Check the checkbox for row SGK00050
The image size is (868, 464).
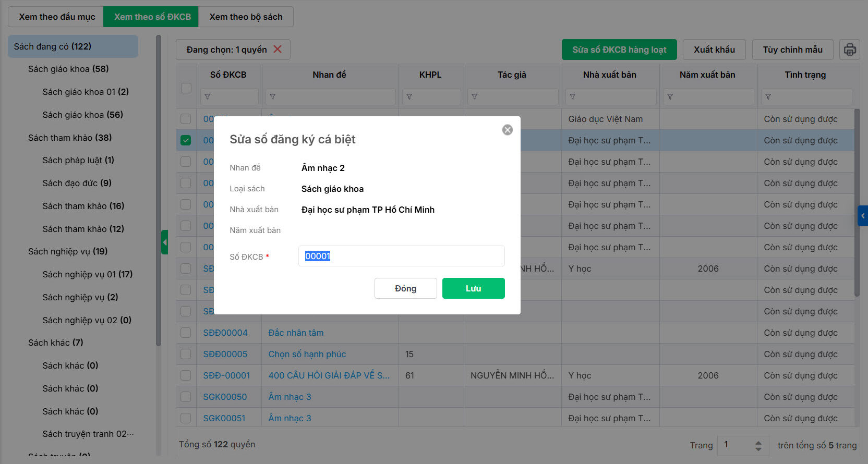tap(186, 397)
